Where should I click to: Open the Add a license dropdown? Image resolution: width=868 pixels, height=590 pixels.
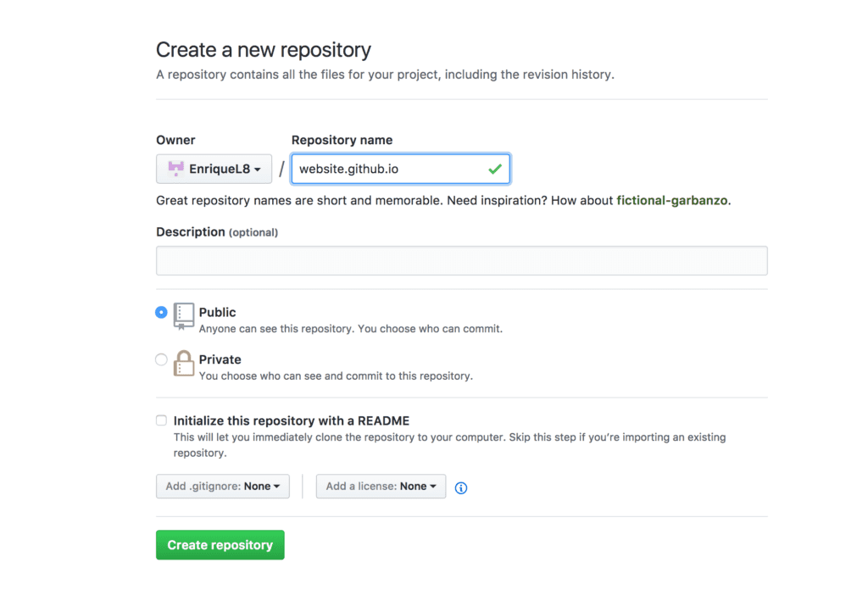click(381, 487)
